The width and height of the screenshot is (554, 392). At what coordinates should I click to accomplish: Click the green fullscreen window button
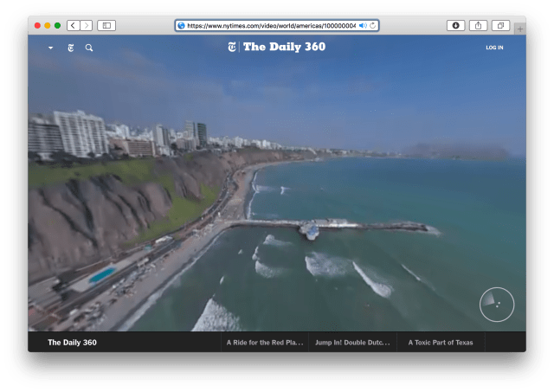coord(57,25)
